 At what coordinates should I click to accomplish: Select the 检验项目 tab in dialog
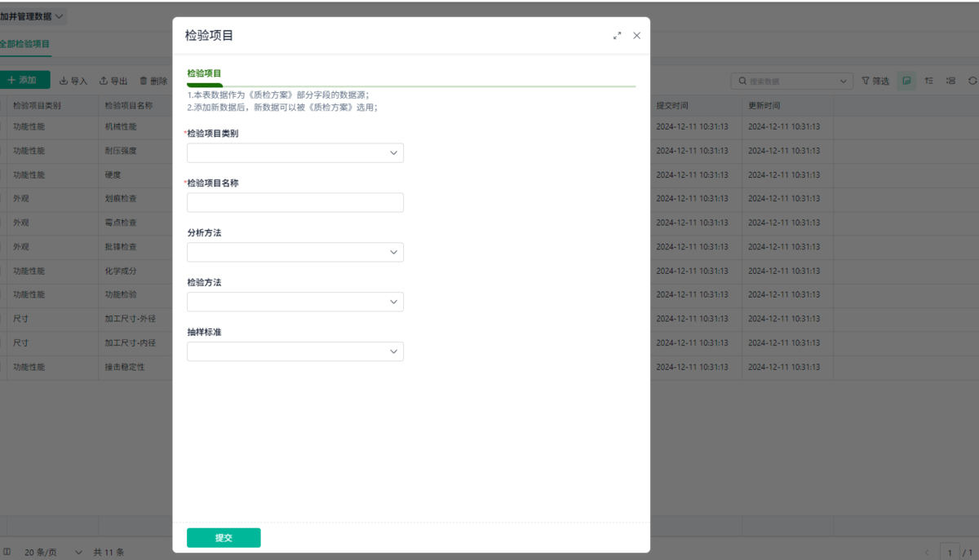pos(204,73)
